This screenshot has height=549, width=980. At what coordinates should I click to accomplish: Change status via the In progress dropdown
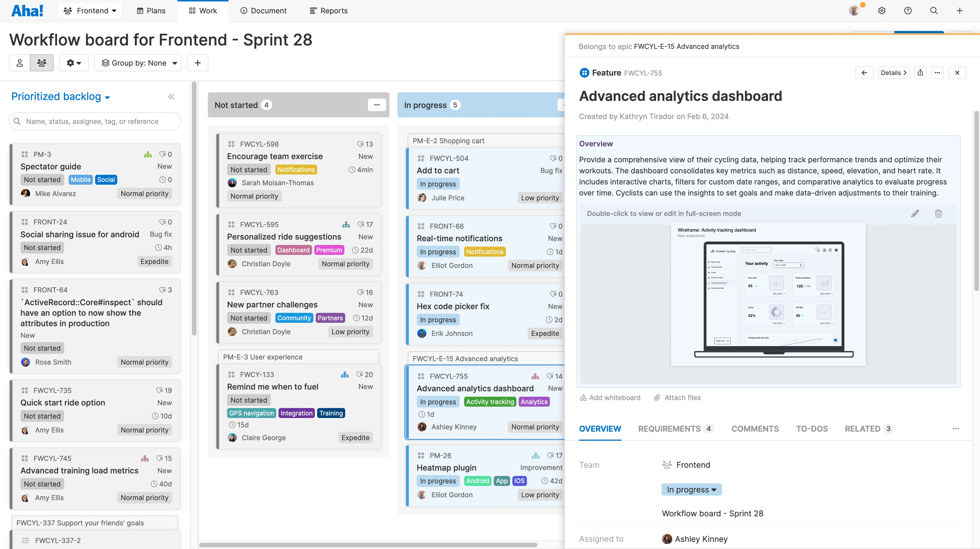[691, 489]
